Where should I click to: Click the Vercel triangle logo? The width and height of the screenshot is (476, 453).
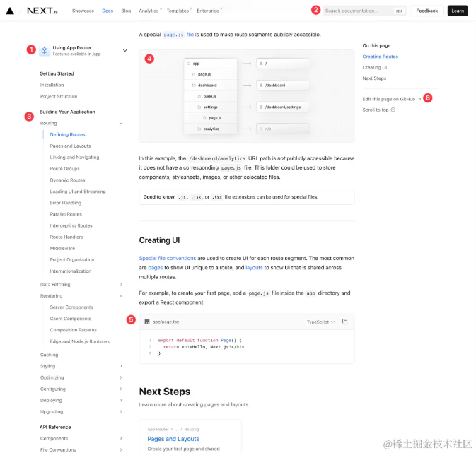tap(10, 11)
